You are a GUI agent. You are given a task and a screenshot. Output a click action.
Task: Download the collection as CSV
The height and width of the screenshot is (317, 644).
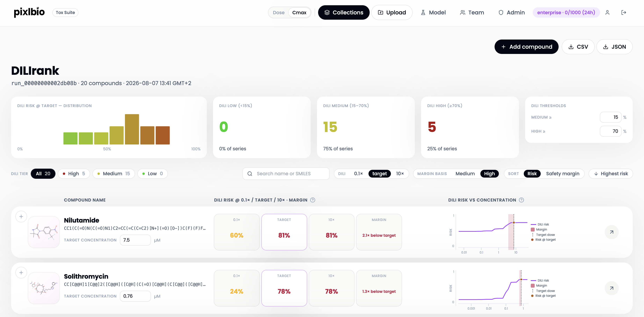click(578, 47)
